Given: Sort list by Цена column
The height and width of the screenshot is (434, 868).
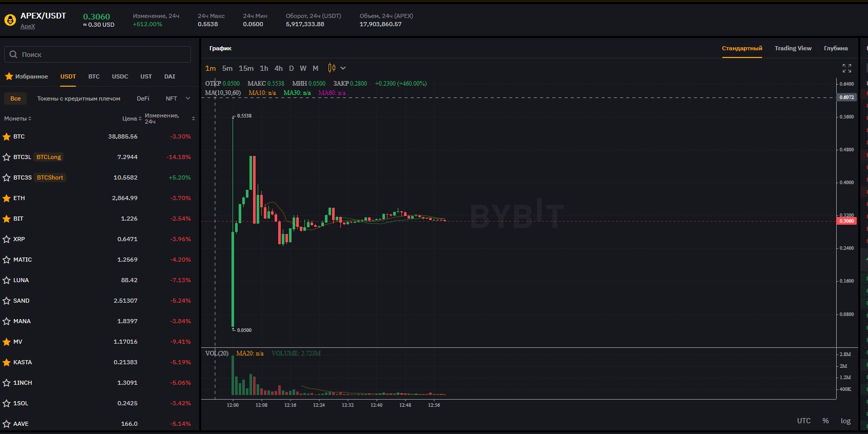Looking at the screenshot, I should 132,119.
